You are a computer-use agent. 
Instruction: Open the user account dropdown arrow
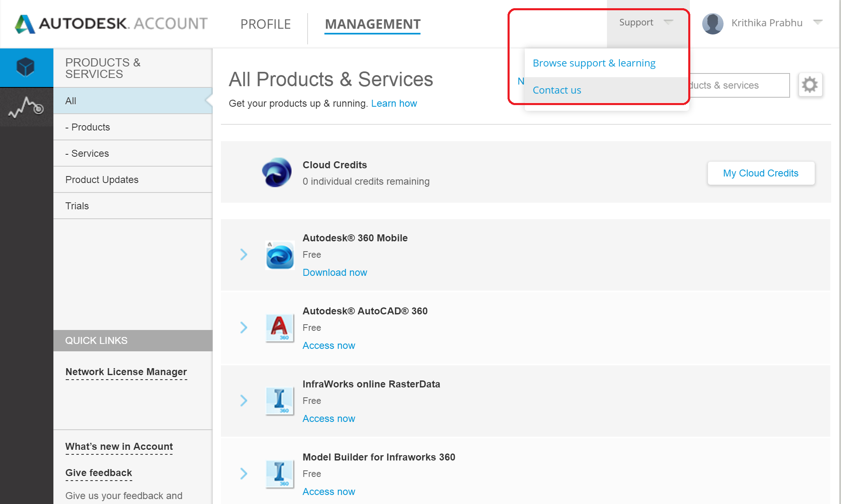818,22
